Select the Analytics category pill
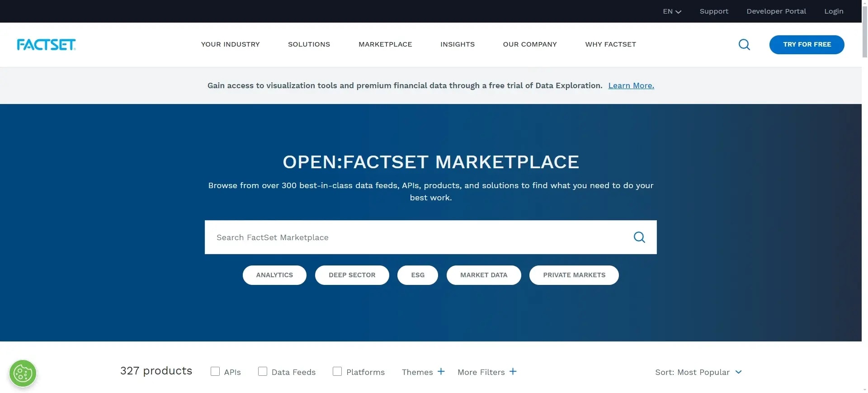This screenshot has height=393, width=868. 274,275
